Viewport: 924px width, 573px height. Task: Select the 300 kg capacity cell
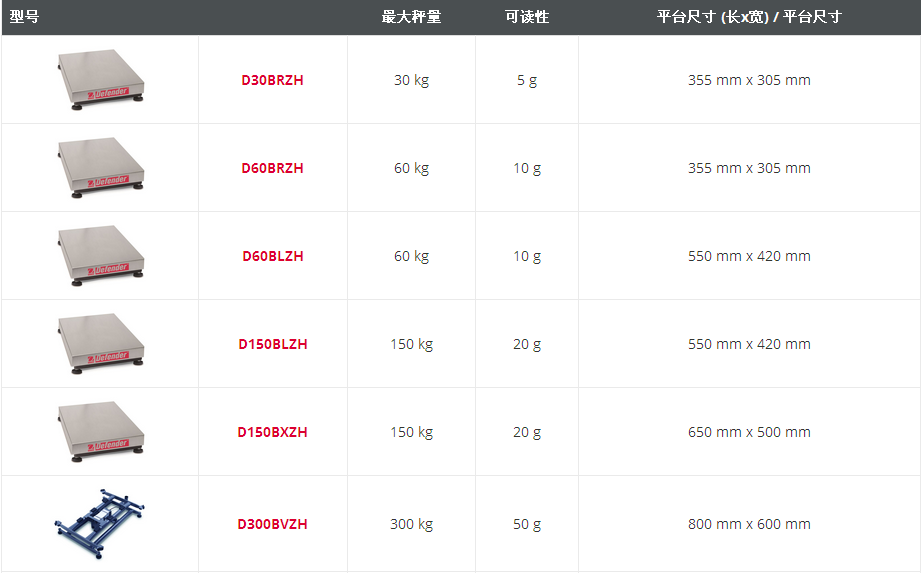411,524
